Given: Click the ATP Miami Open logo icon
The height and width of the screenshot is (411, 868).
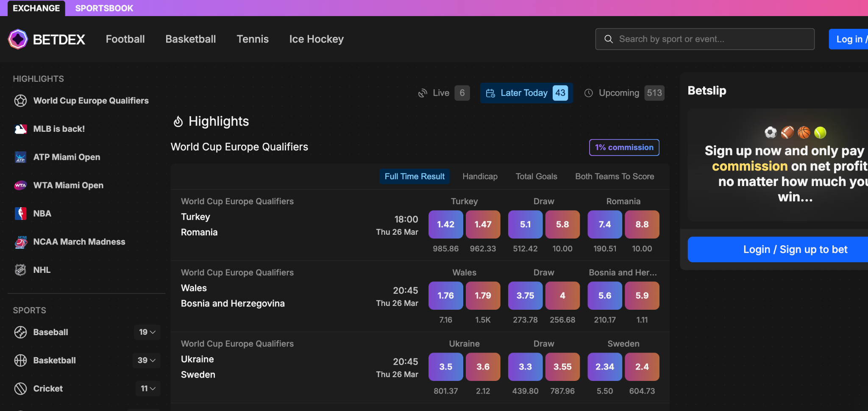Looking at the screenshot, I should [20, 157].
